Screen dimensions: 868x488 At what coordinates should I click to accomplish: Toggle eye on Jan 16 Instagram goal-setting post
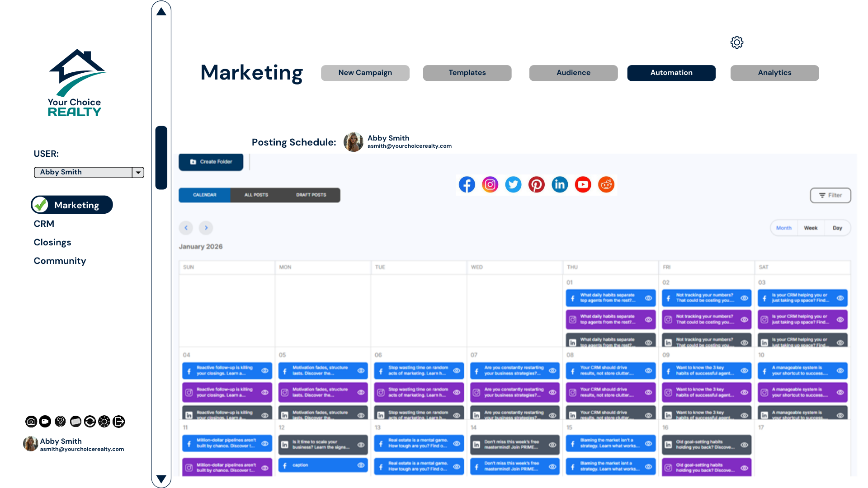click(744, 468)
